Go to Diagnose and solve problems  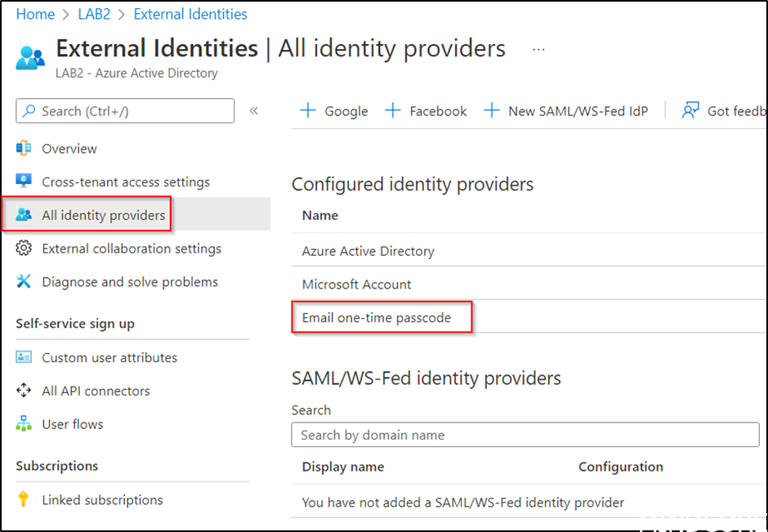(130, 282)
